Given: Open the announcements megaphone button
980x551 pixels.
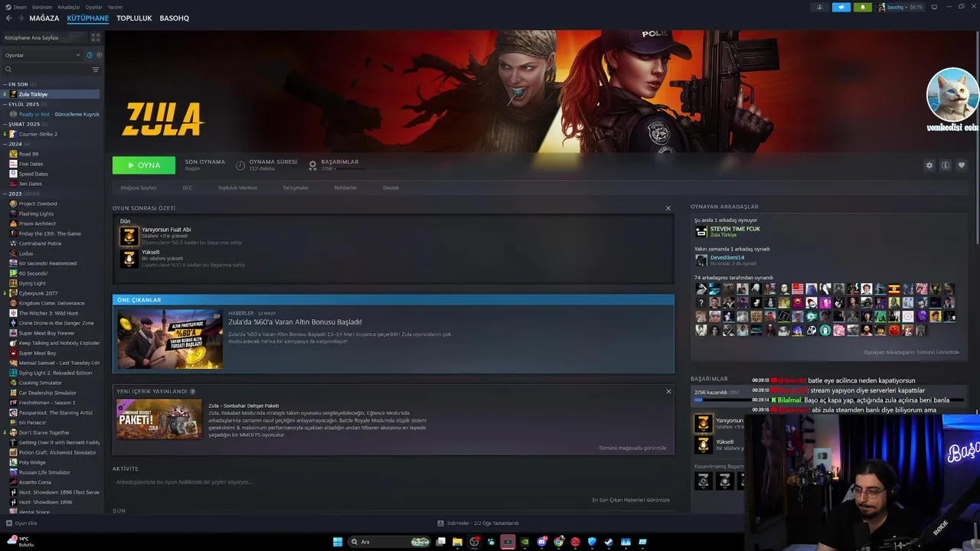Looking at the screenshot, I should point(841,7).
